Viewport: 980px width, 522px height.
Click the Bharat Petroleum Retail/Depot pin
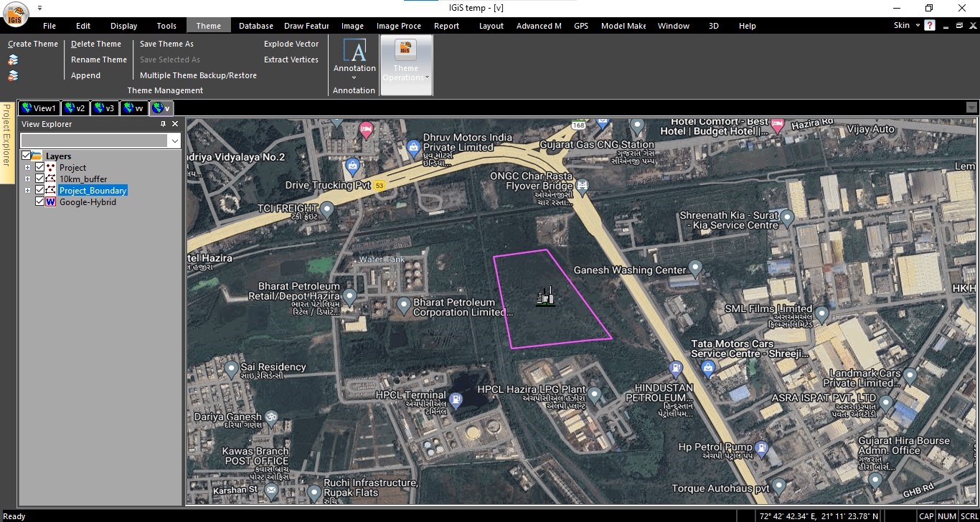tap(350, 296)
